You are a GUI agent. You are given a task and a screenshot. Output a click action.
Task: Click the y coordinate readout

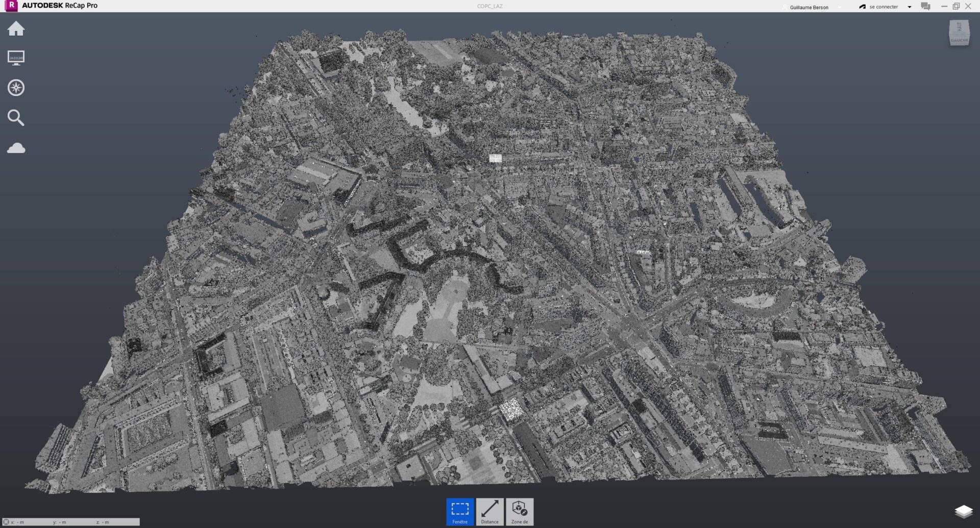click(x=60, y=522)
